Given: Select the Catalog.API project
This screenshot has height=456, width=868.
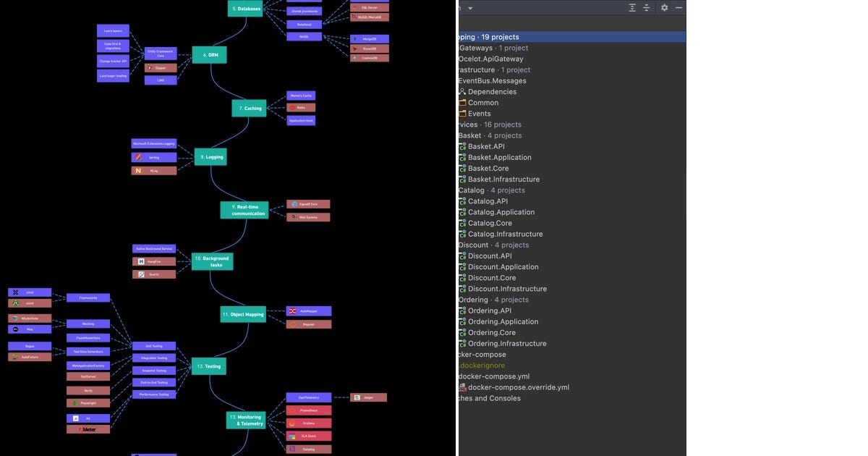Looking at the screenshot, I should coord(488,200).
